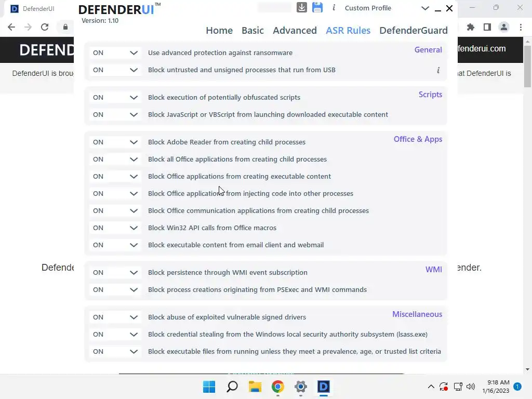Click the WMI section label
The width and height of the screenshot is (532, 399).
point(434,270)
